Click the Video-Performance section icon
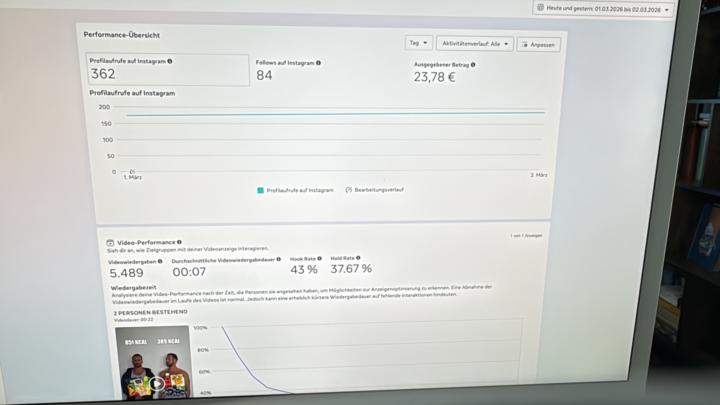Screen dimensions: 720x405 (110, 243)
